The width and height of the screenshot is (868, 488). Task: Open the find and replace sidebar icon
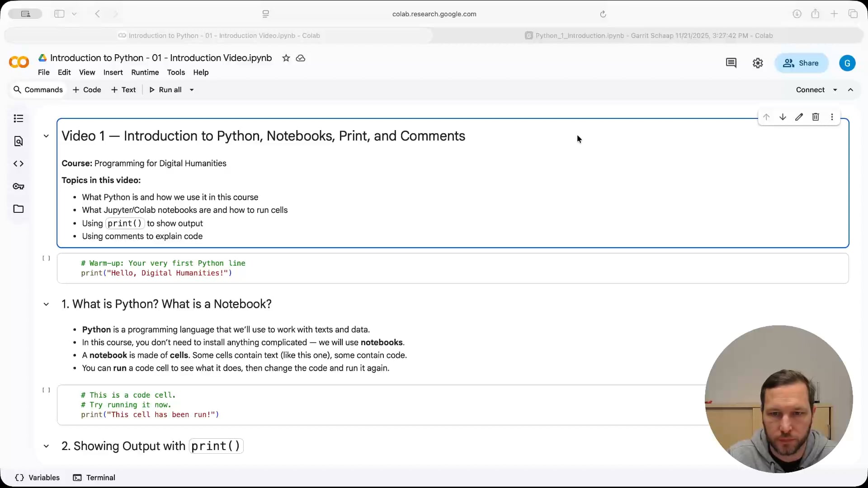click(x=19, y=141)
